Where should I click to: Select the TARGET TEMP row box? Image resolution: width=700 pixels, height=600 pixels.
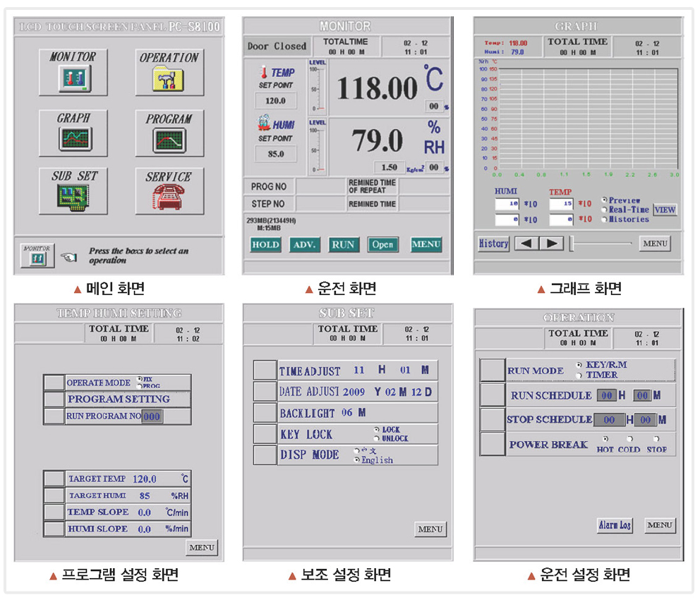(x=54, y=479)
